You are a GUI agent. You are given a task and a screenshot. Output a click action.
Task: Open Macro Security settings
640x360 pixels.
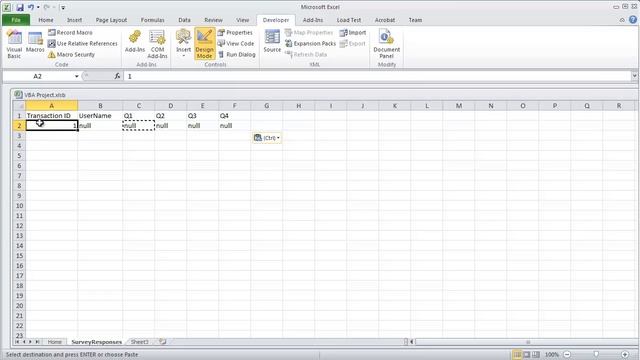(71, 54)
